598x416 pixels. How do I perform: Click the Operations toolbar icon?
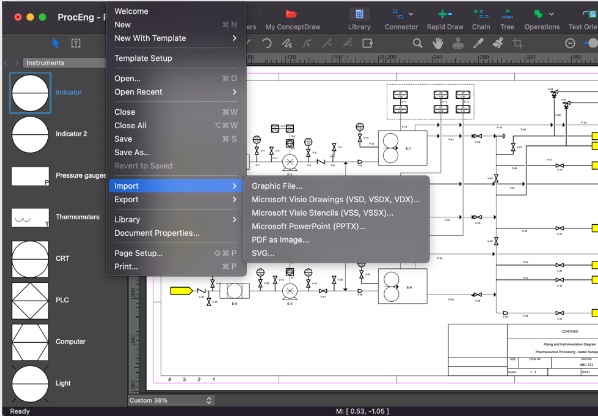pos(538,14)
